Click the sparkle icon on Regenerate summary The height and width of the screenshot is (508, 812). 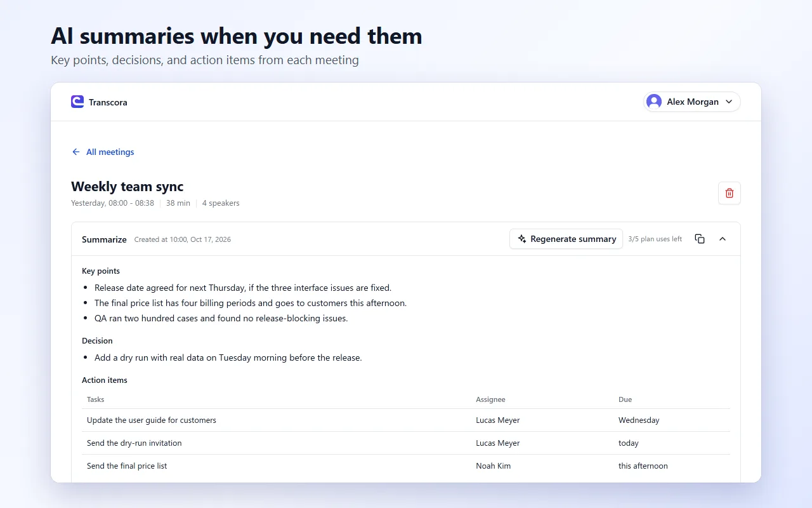point(522,239)
